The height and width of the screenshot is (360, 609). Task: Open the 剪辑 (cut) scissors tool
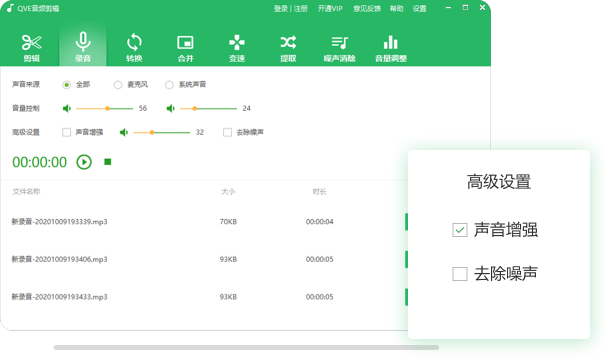[x=31, y=47]
